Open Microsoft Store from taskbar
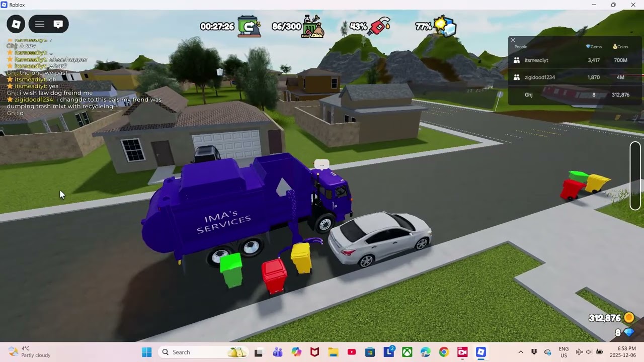 (x=370, y=352)
